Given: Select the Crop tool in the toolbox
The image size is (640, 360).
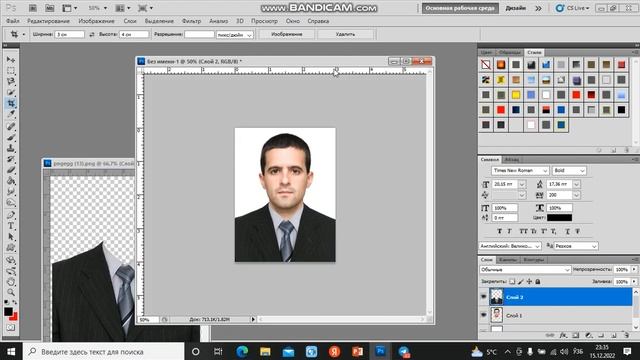Looking at the screenshot, I should click(x=11, y=103).
